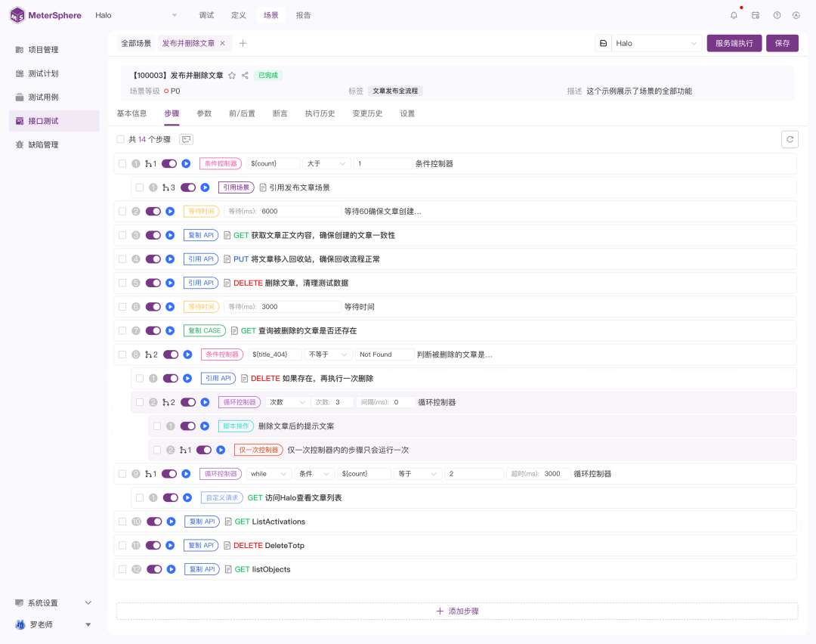
Task: Open the 大于 operator dropdown in the condition controller
Action: 326,163
